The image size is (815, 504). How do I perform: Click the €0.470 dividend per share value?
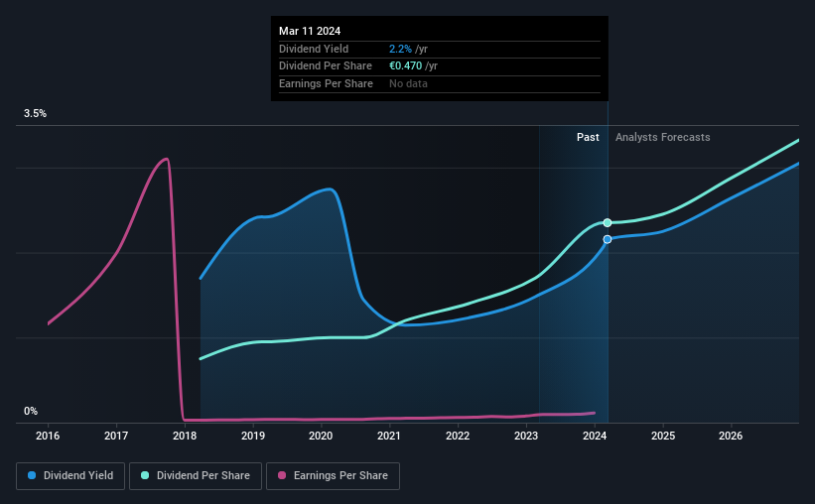pos(405,66)
